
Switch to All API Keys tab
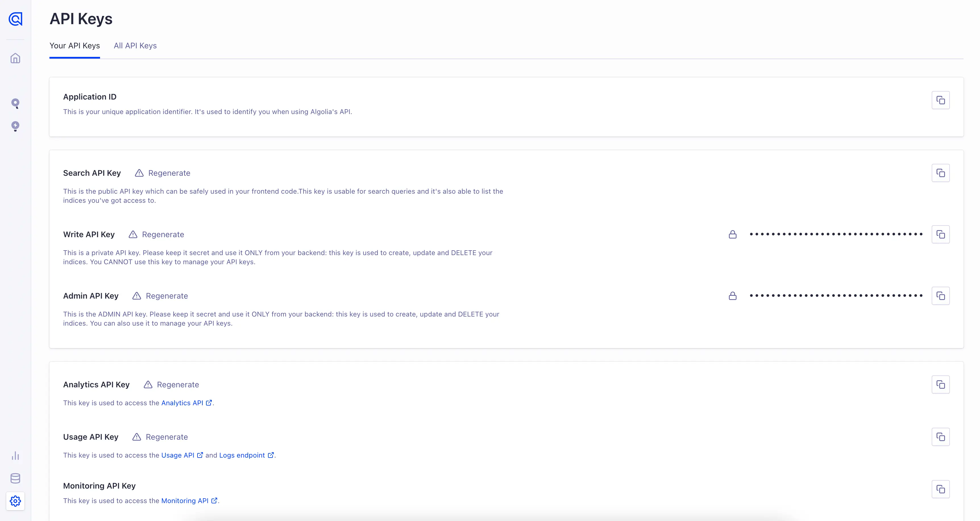point(135,46)
